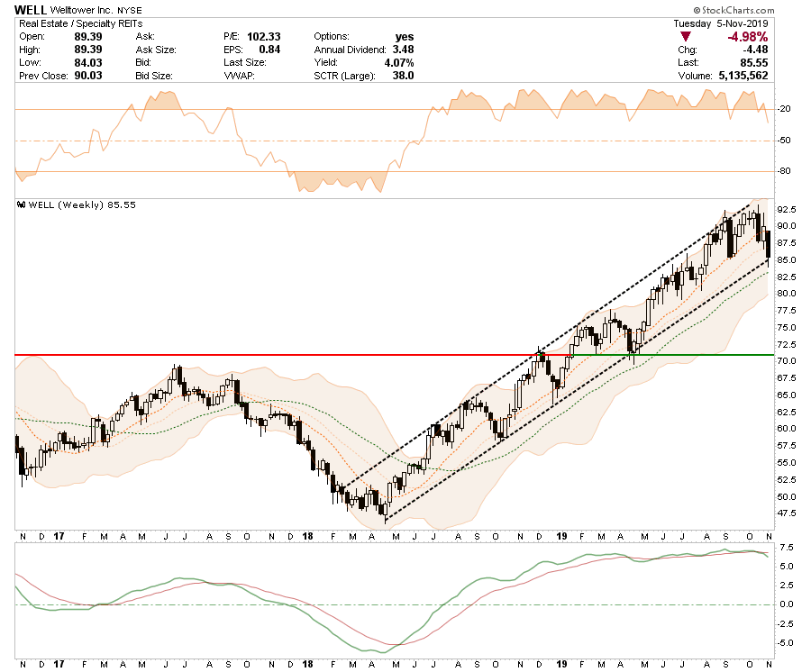The image size is (811, 672).
Task: Click the -2.5 label on the bottom indicator axis
Action: tap(785, 624)
